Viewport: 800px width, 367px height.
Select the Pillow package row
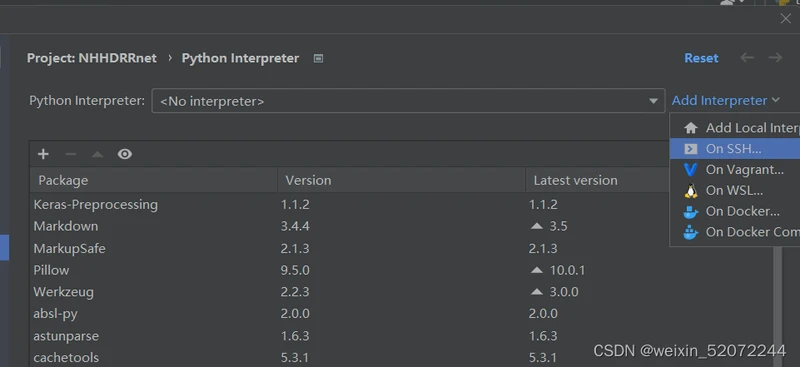(401, 270)
